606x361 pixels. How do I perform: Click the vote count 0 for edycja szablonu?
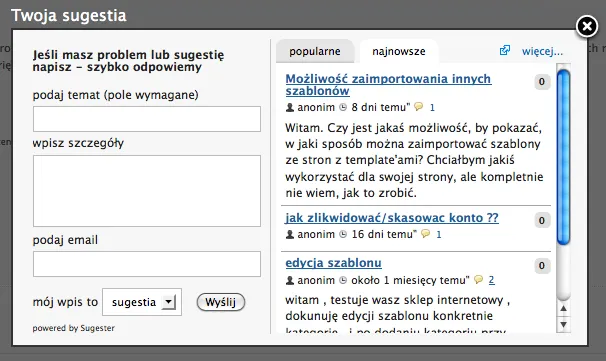[x=542, y=266]
